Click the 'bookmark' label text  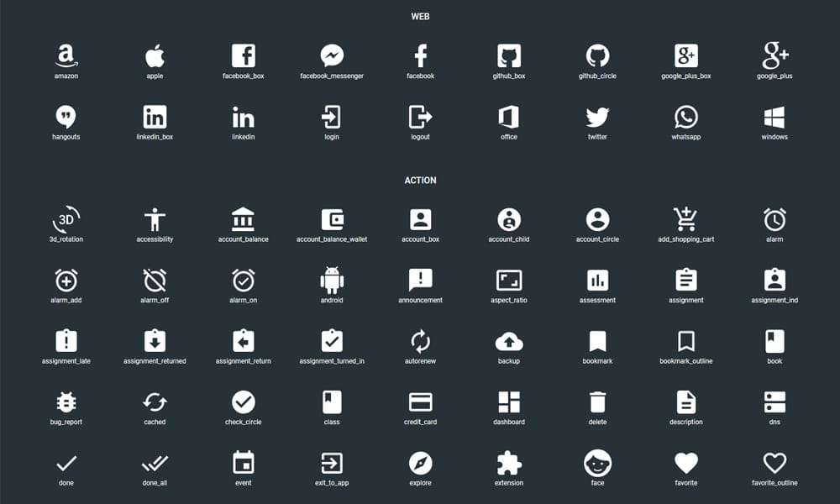[x=597, y=361]
